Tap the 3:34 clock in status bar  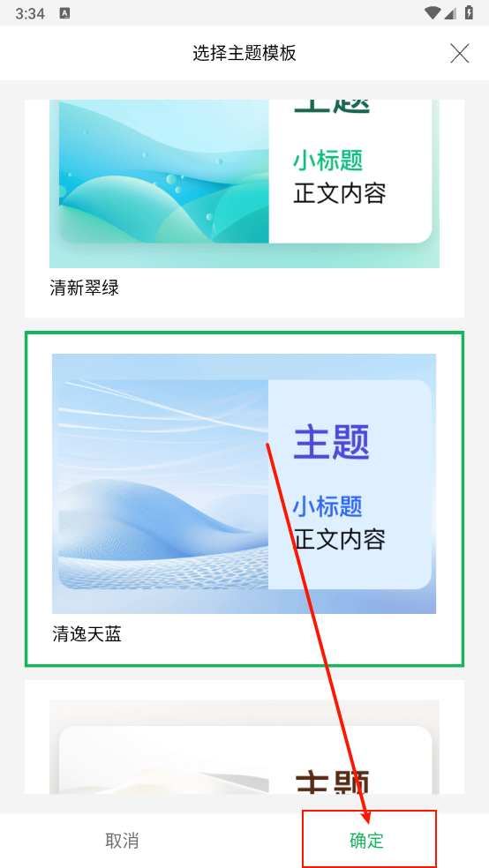click(x=30, y=13)
